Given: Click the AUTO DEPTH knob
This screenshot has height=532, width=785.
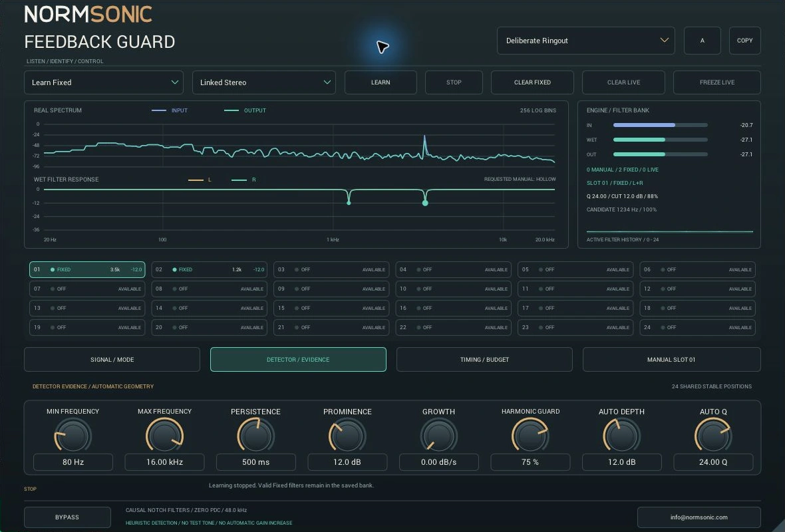Looking at the screenshot, I should (622, 436).
